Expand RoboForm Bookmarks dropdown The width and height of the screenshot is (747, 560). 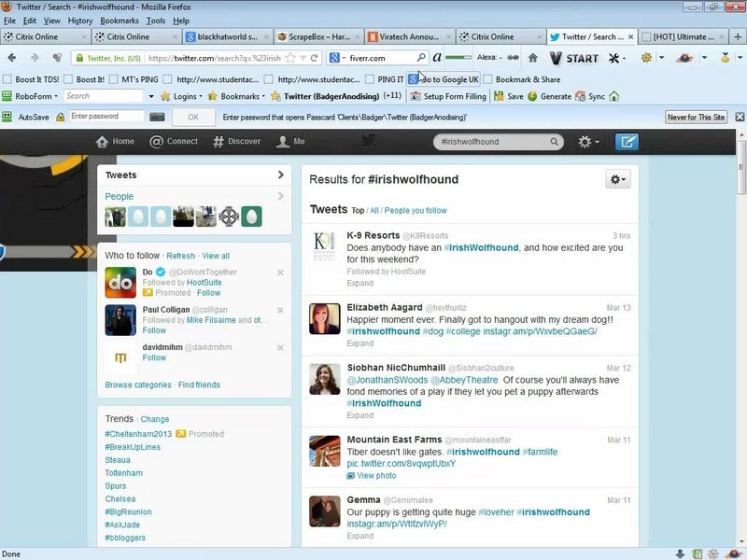[263, 96]
